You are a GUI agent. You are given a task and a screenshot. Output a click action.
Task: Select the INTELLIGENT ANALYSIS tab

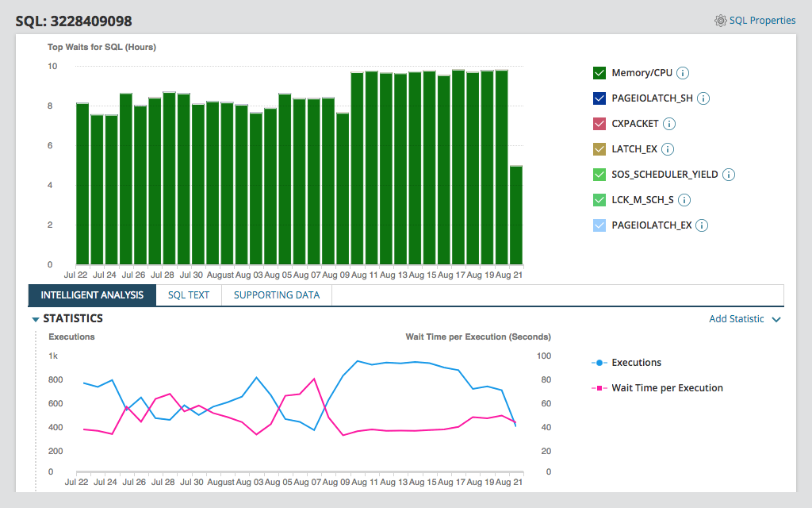pos(92,295)
